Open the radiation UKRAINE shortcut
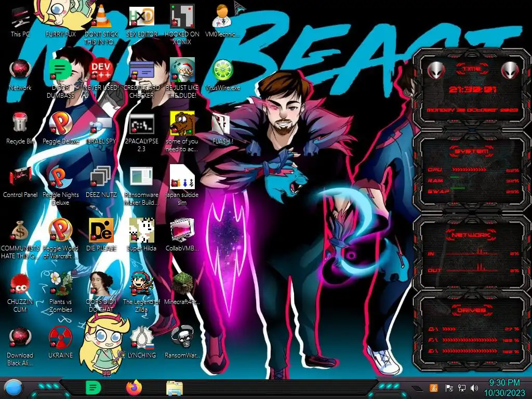This screenshot has width=532, height=399. point(60,342)
